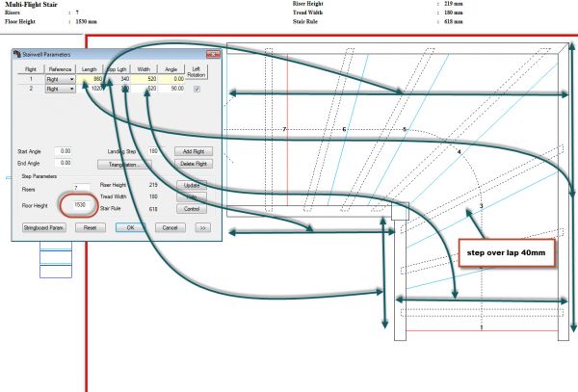The height and width of the screenshot is (392, 578).
Task: Click the 'step over lap 40mm' label
Action: tap(506, 252)
